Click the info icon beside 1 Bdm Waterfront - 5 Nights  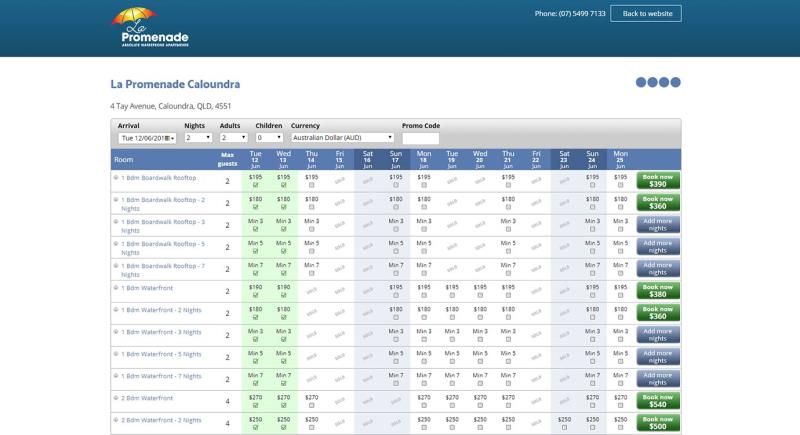pyautogui.click(x=116, y=353)
